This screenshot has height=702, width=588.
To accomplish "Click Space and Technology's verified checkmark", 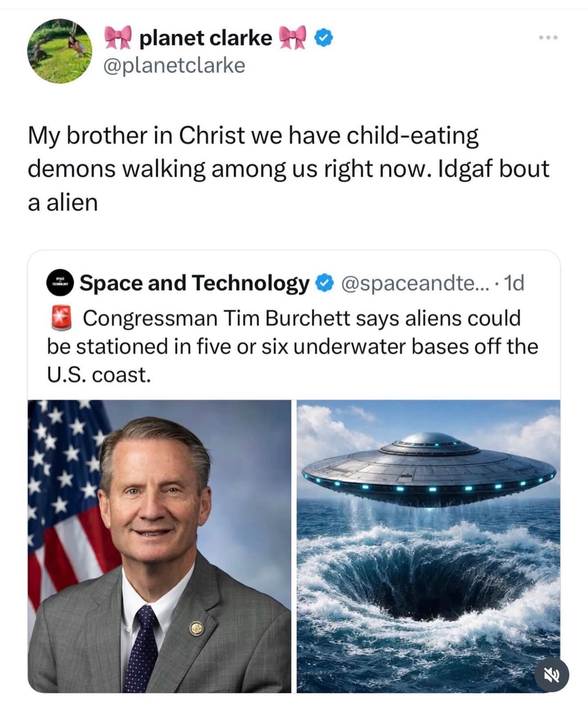I will click(x=325, y=283).
